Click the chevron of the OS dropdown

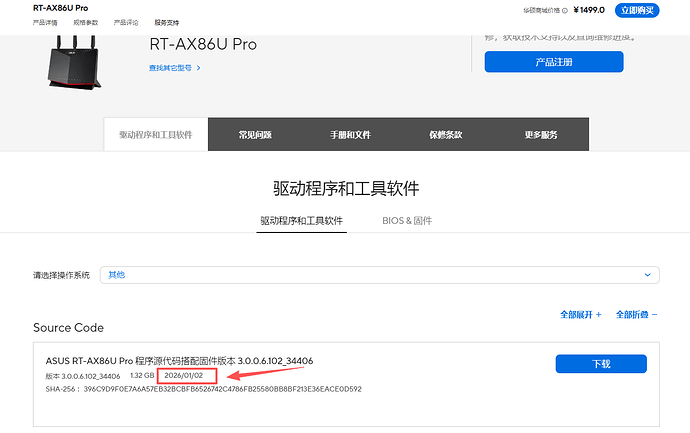pyautogui.click(x=647, y=275)
